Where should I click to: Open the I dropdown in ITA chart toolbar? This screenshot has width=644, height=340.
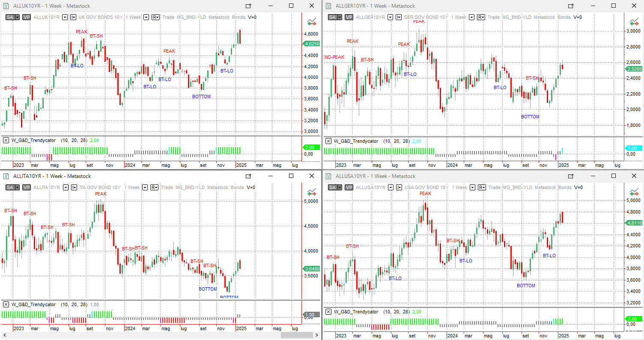click(x=74, y=187)
